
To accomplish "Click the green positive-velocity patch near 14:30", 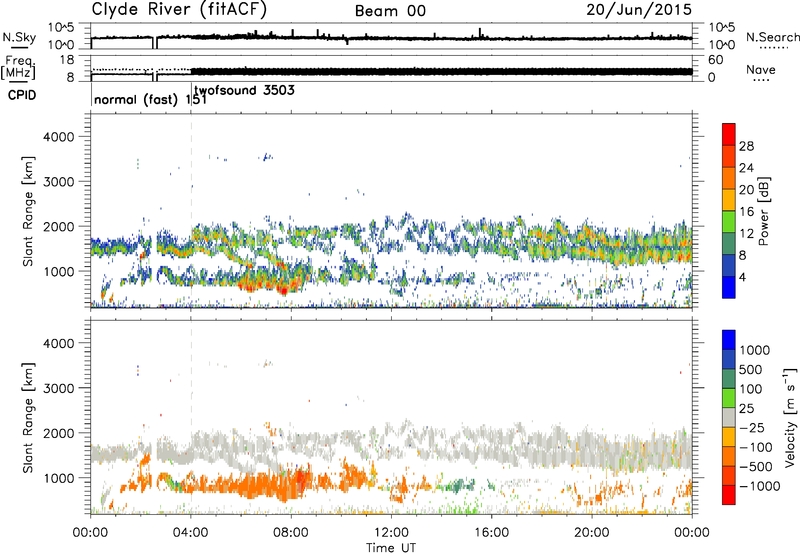I will tap(457, 486).
